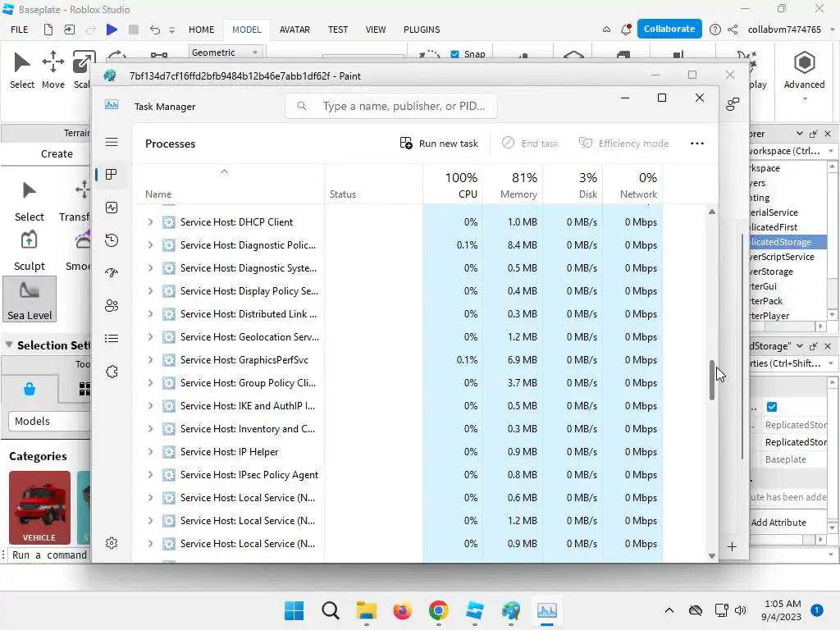Screen dimensions: 840x630
Task: Click scroll down arrow in process list
Action: (712, 556)
